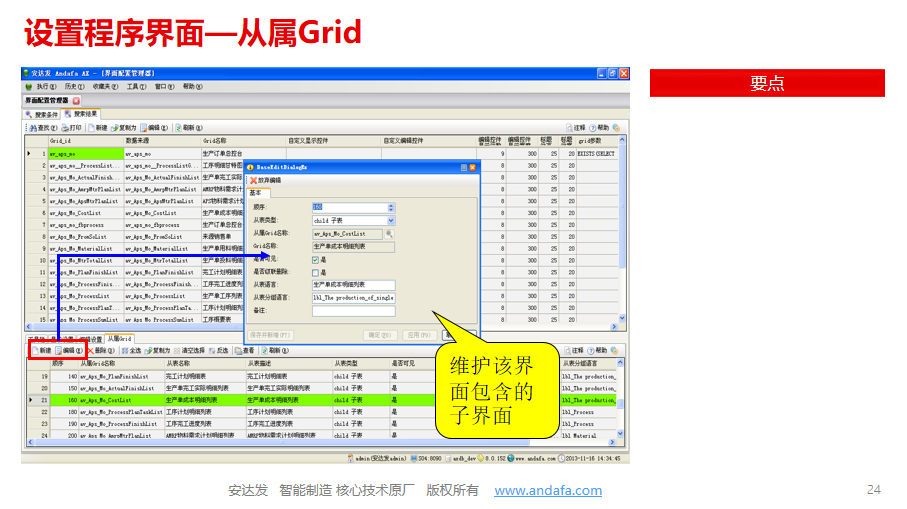Uncheck the 是否可见 checkbox
907x509 pixels.
coord(316,259)
